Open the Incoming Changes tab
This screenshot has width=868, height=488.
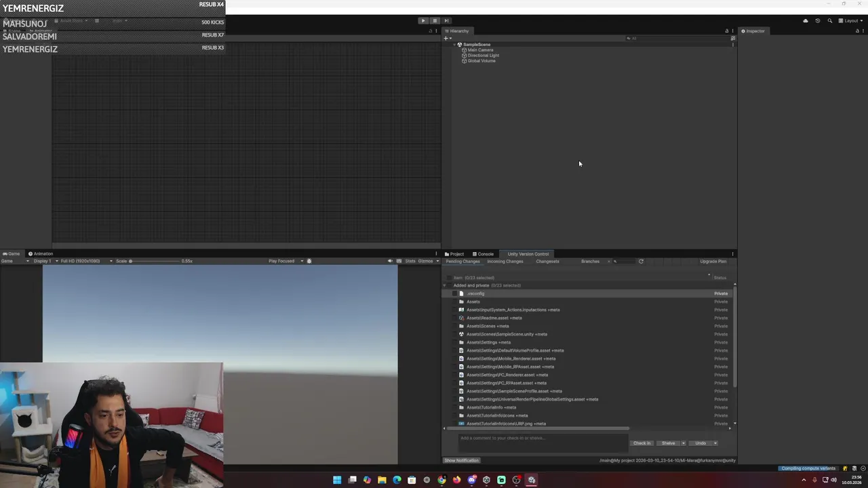pyautogui.click(x=505, y=262)
